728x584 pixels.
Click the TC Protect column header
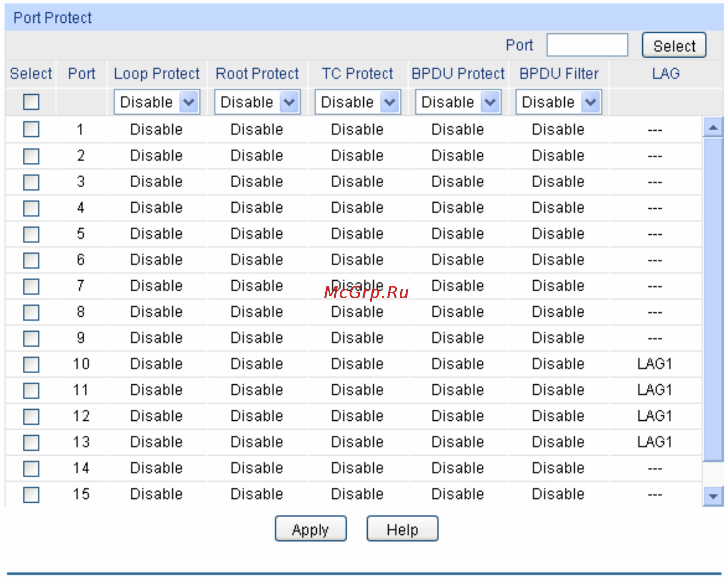click(x=357, y=74)
